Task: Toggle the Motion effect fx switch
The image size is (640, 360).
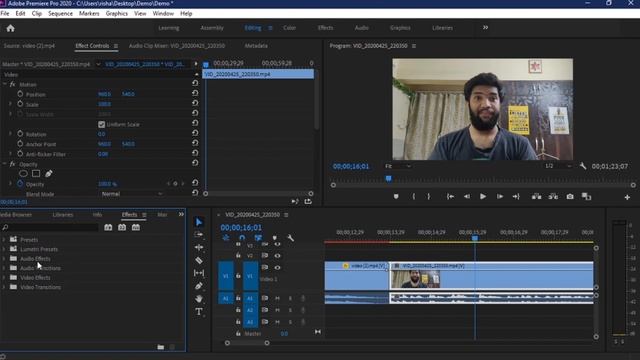Action: [x=12, y=84]
